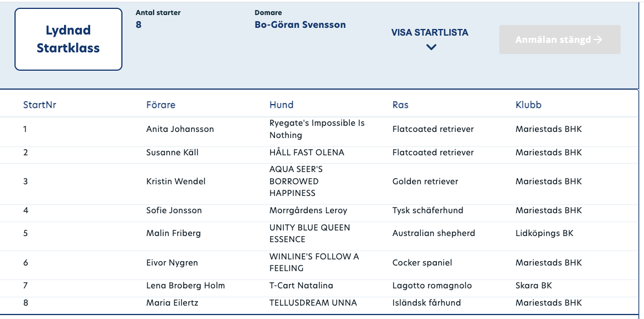644x319 pixels.
Task: Click Lidköpings BK club entry
Action: pos(544,234)
